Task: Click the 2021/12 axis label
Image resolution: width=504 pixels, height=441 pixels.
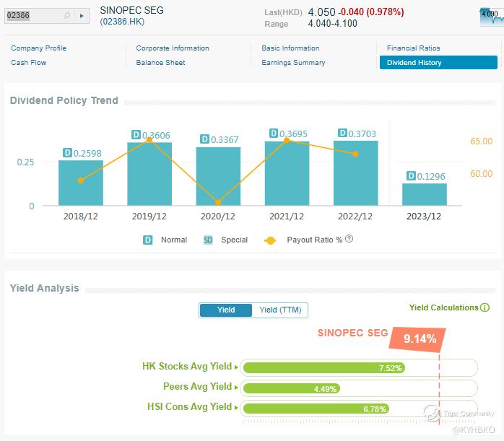Action: 287,216
